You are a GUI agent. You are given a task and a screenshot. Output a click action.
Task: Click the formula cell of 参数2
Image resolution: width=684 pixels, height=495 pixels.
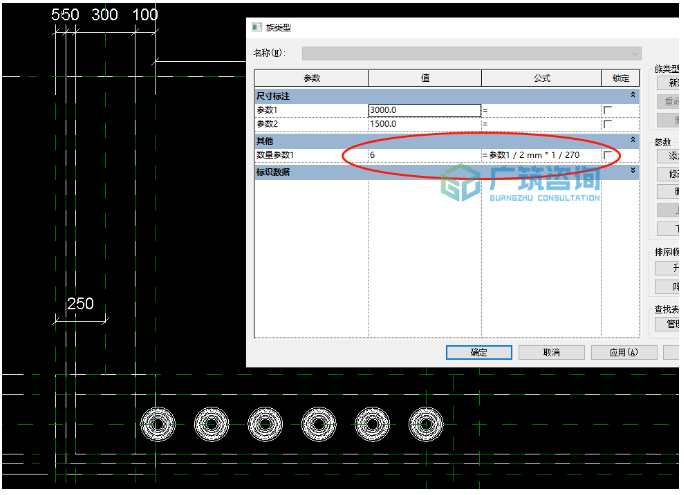click(x=541, y=124)
